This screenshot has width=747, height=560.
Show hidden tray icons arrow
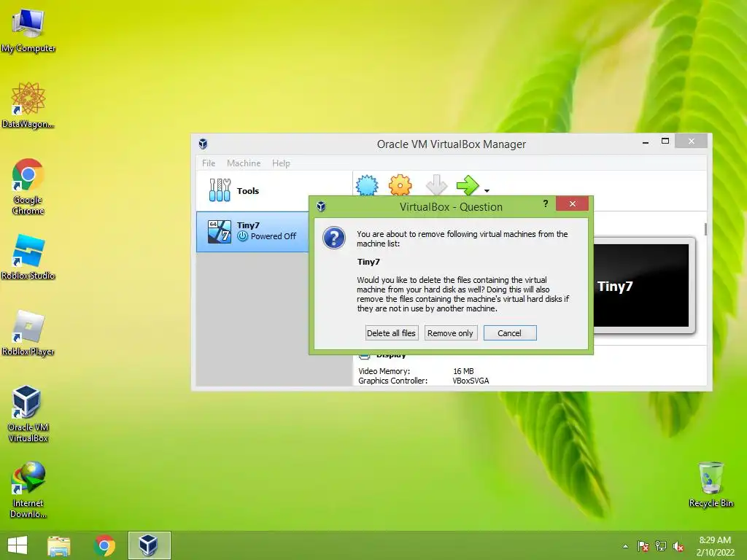pos(625,546)
